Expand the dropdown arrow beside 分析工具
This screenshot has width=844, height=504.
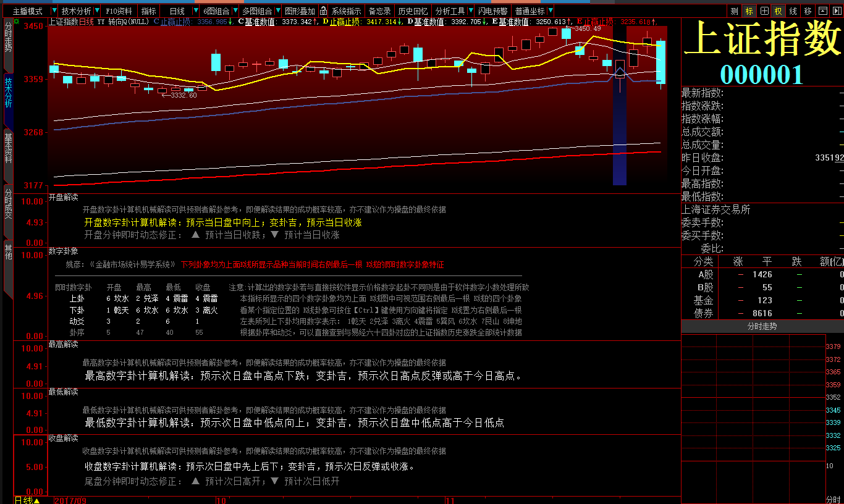point(471,11)
